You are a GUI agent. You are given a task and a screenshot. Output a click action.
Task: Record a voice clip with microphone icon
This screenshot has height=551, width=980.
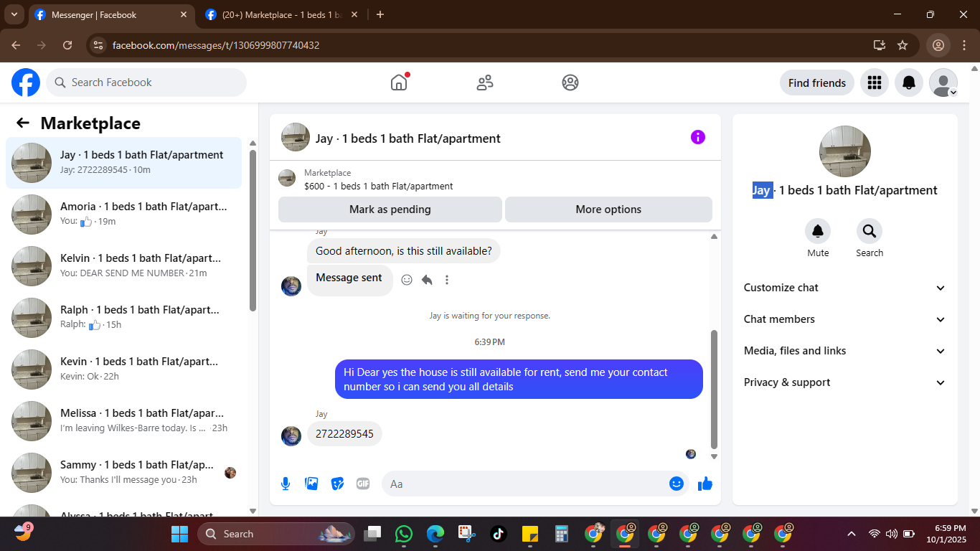coord(286,484)
